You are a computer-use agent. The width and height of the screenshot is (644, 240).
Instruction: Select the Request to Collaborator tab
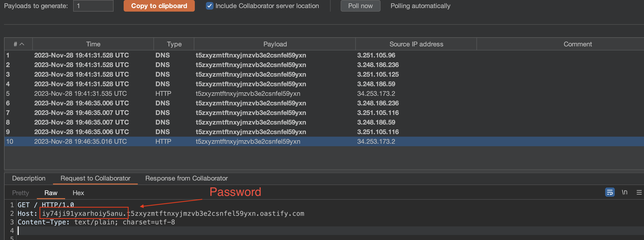[x=95, y=178]
